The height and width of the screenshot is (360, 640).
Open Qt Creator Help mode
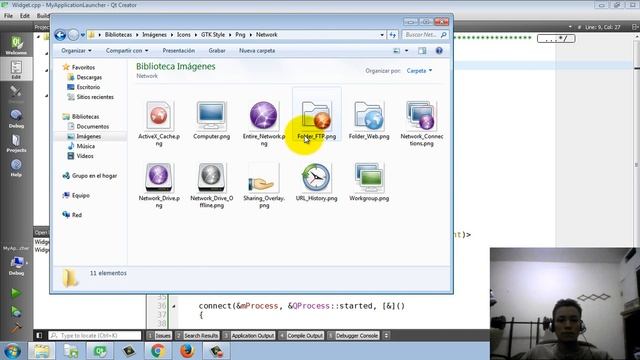(x=16, y=168)
